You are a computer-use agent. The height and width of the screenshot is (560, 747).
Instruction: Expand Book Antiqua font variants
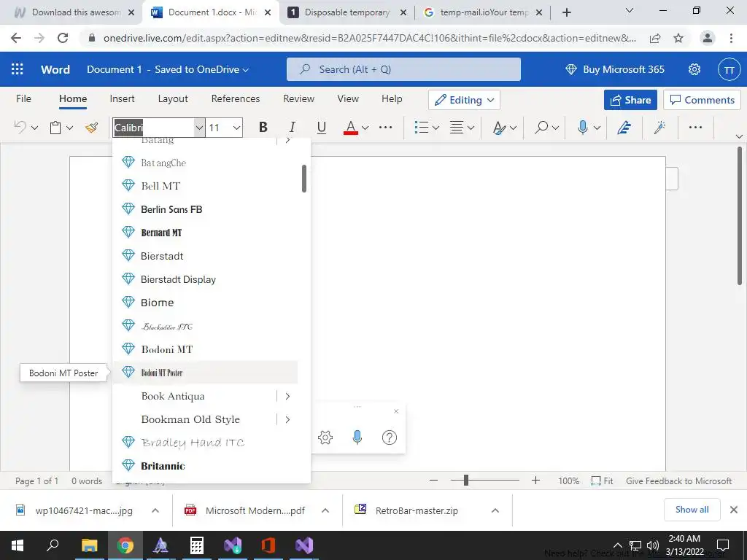coord(287,396)
